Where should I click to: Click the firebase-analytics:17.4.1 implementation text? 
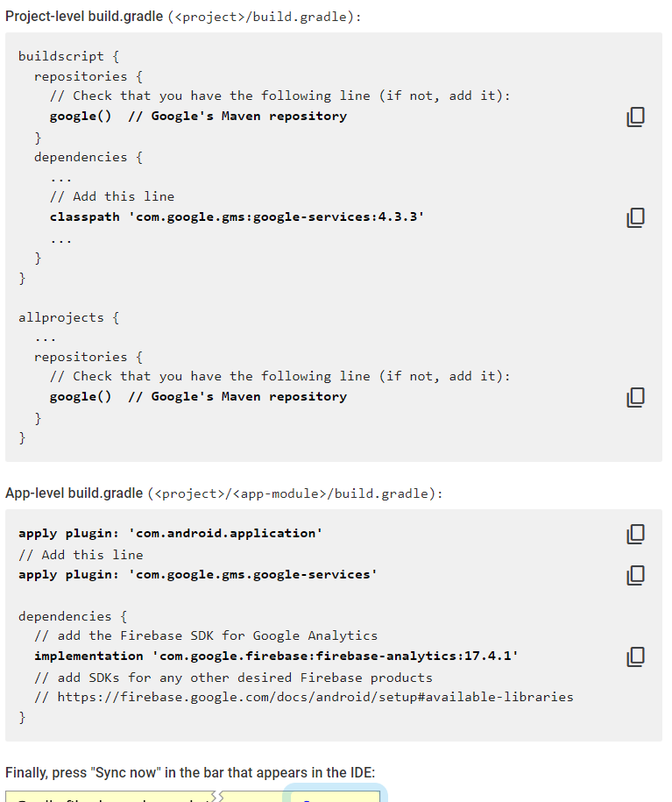276,657
